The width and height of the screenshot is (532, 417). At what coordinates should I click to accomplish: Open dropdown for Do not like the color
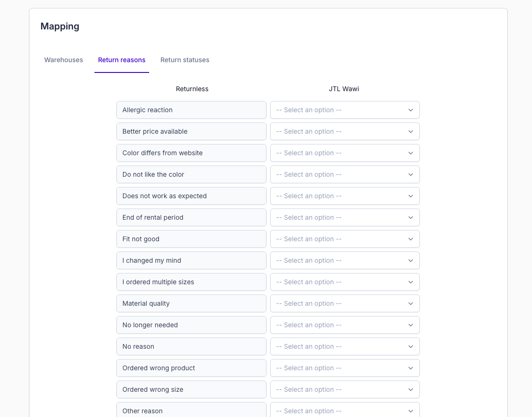click(345, 174)
